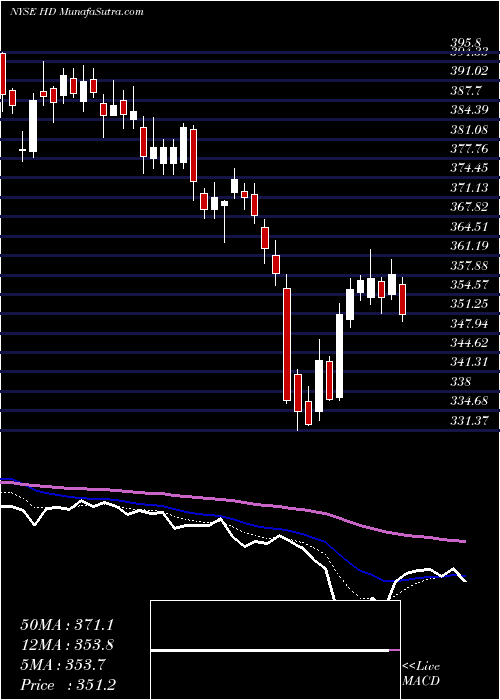This screenshot has height=700, width=500.
Task: Click the pink 50MA line
Action: tap(232, 501)
